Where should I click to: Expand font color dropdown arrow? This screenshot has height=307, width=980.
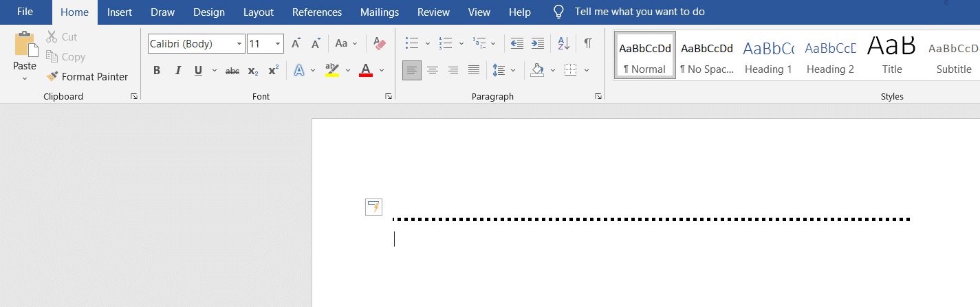tap(382, 70)
